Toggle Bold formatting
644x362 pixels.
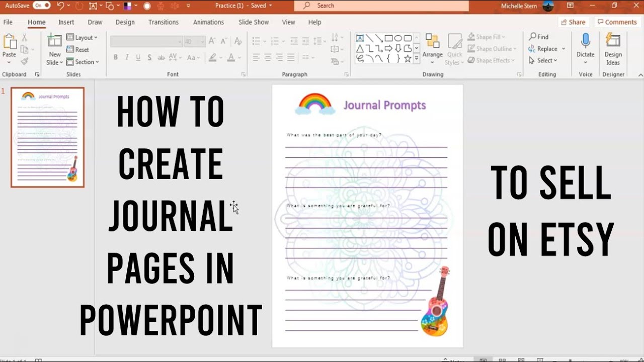pyautogui.click(x=116, y=57)
